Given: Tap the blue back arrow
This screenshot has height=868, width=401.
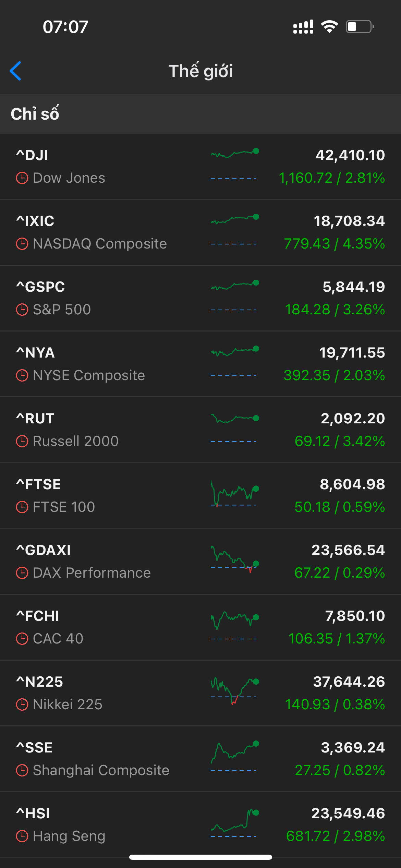Looking at the screenshot, I should (x=16, y=71).
